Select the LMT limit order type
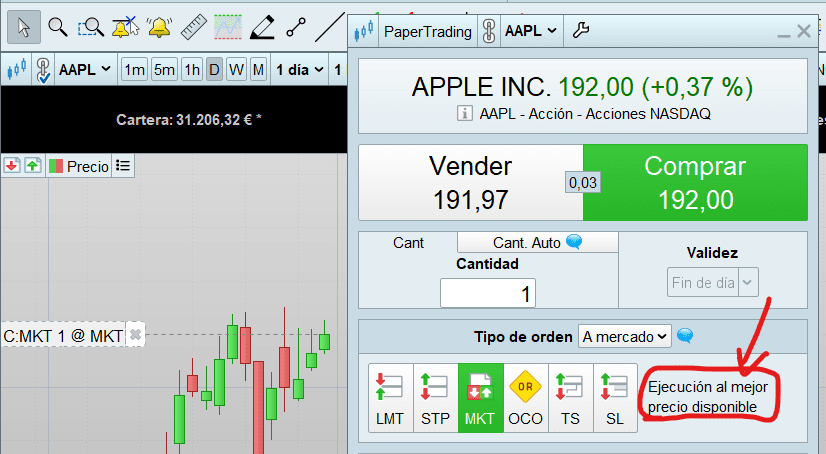826x454 pixels. (390, 398)
